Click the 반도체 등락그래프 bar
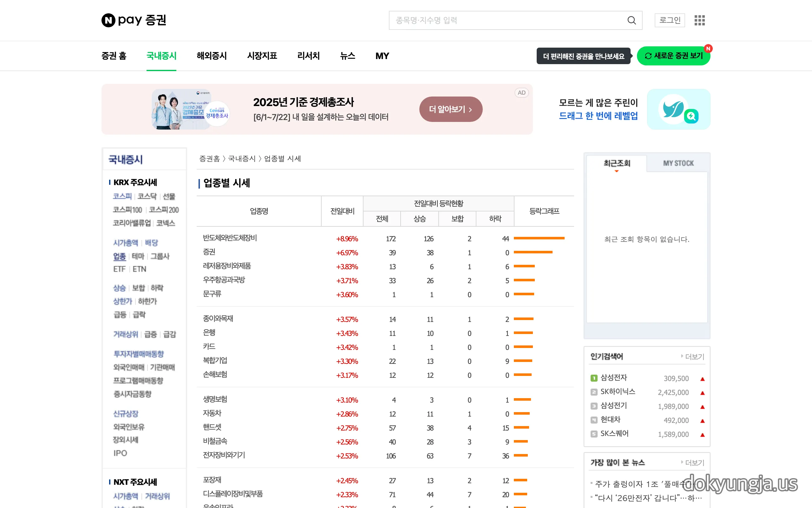This screenshot has width=812, height=508. (539, 238)
